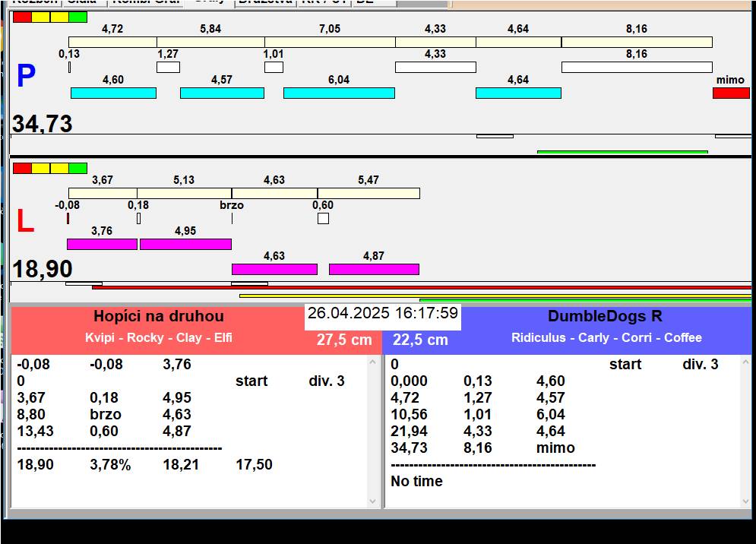Click the red start light in lane L

(22, 168)
